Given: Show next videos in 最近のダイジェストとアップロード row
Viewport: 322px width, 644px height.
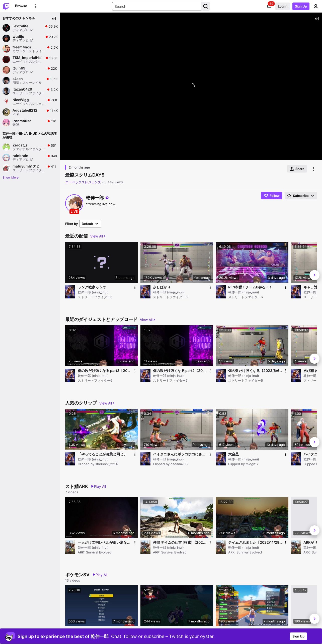Looking at the screenshot, I should pos(314,359).
